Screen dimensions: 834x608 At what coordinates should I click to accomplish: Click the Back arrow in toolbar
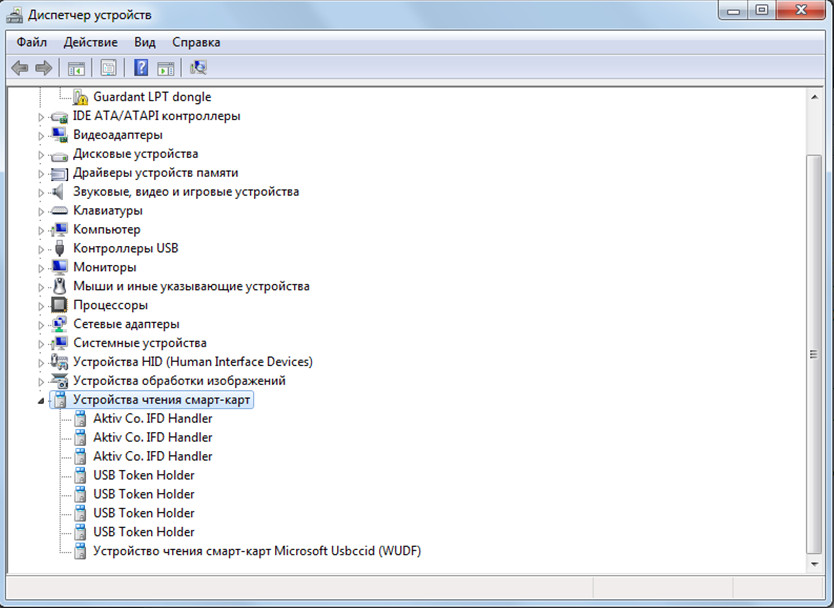[19, 68]
